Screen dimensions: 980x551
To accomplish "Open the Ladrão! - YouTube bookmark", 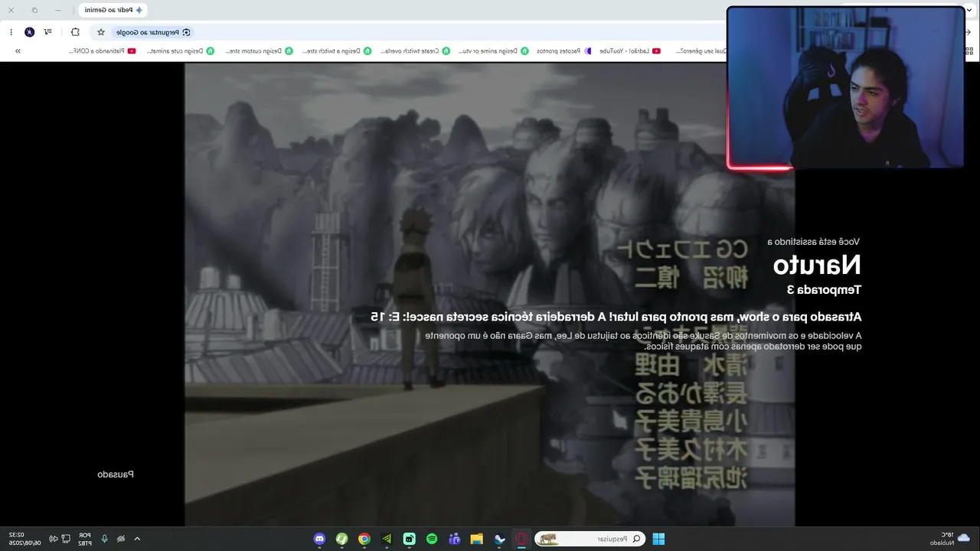I will click(x=630, y=51).
